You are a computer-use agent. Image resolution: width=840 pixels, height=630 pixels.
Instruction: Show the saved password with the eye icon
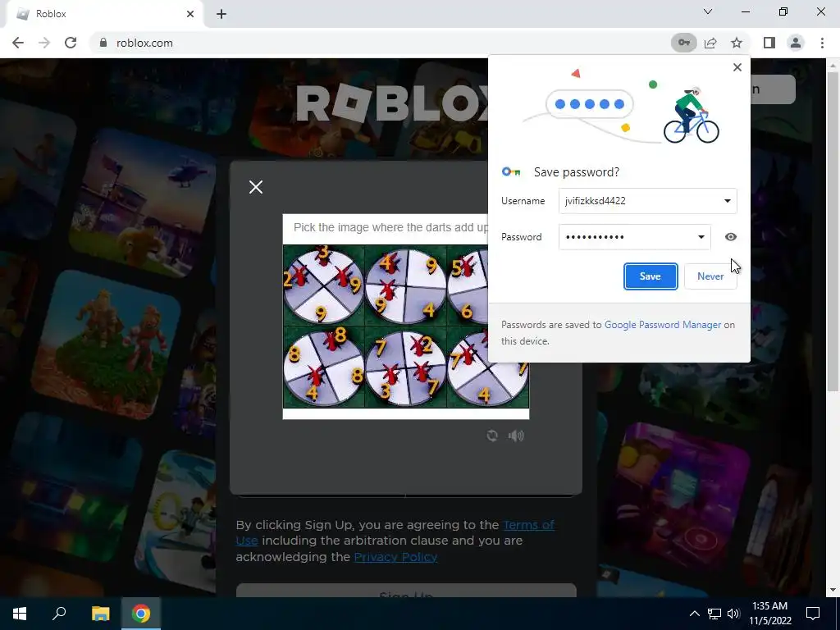click(731, 237)
